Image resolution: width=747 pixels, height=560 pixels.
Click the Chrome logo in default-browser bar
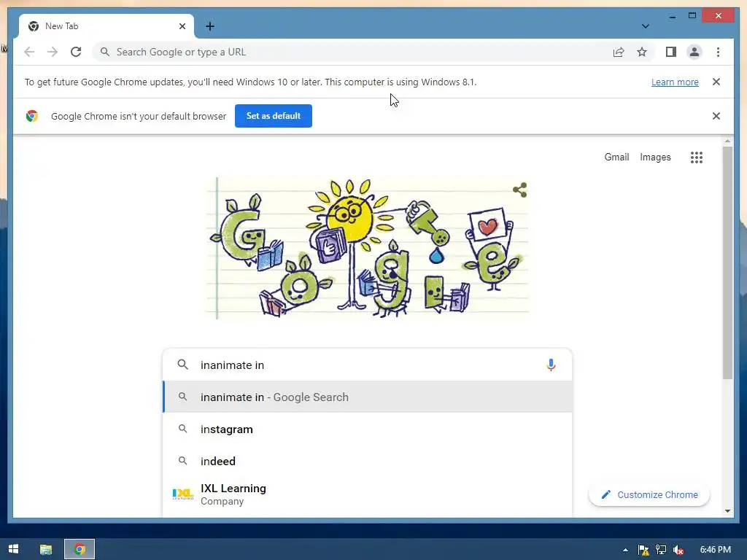(32, 116)
